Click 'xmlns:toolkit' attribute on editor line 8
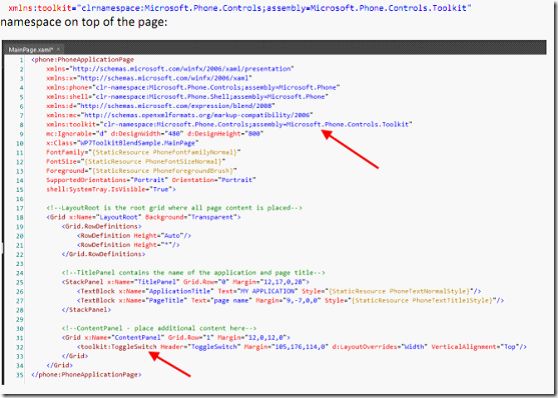558x398 pixels. click(x=71, y=124)
